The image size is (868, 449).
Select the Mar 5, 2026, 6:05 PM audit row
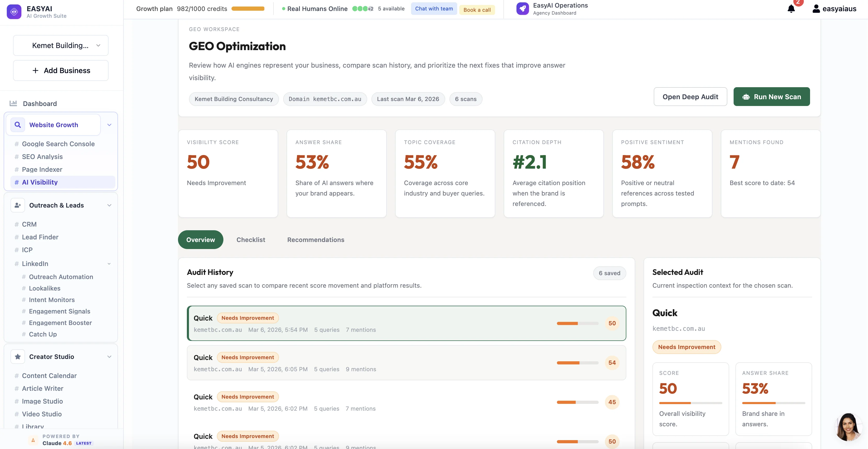pos(406,363)
